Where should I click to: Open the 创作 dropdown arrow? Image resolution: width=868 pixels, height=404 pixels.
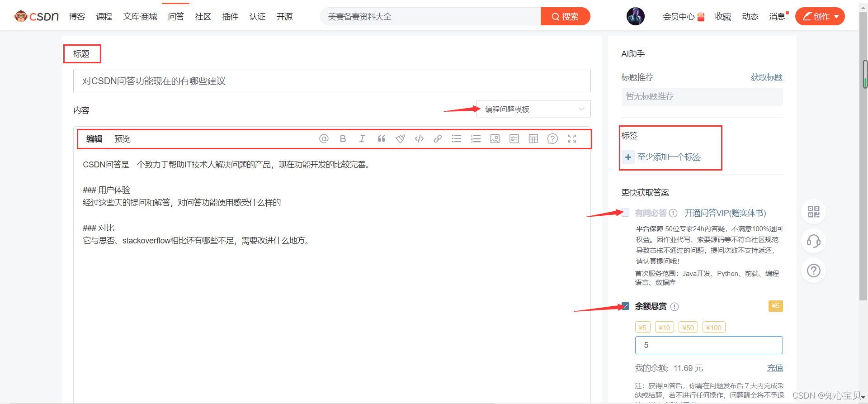click(836, 17)
